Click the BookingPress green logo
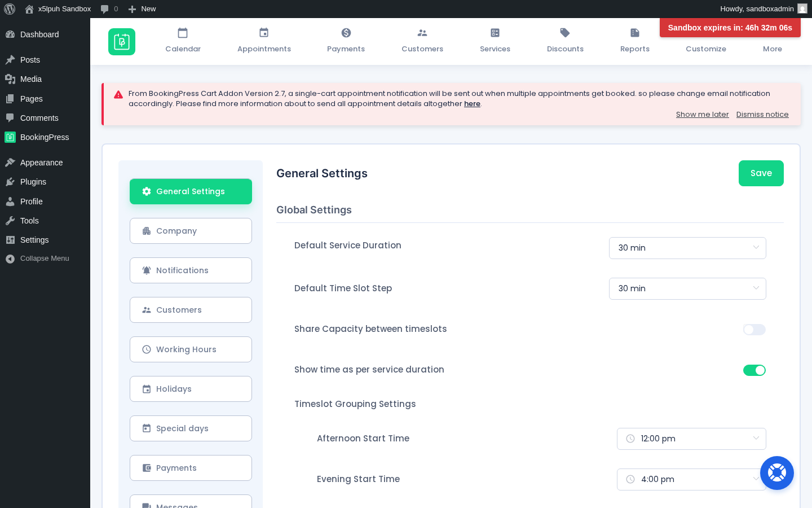The height and width of the screenshot is (508, 812). [122, 42]
